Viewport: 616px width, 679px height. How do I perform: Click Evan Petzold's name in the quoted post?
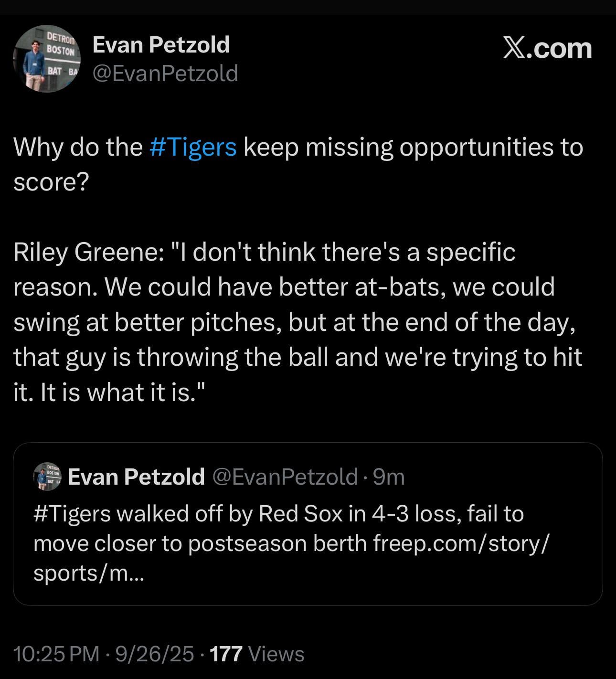[x=136, y=477]
